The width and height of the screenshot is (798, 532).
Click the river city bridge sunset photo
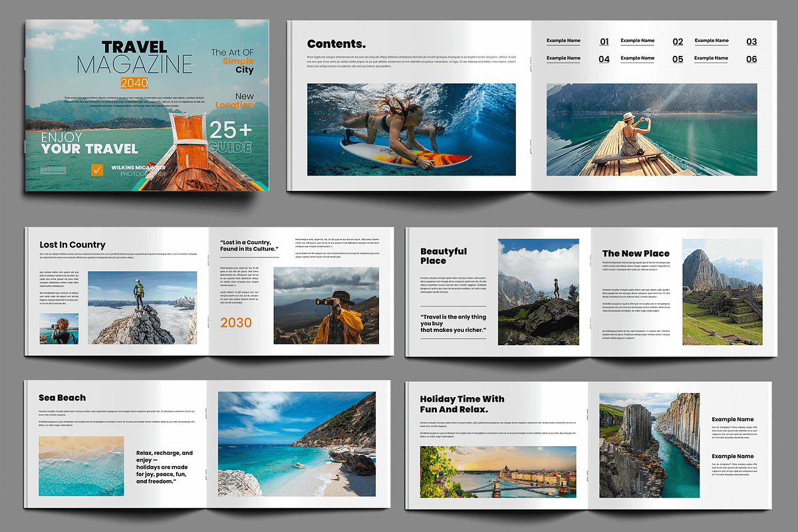pos(498,472)
